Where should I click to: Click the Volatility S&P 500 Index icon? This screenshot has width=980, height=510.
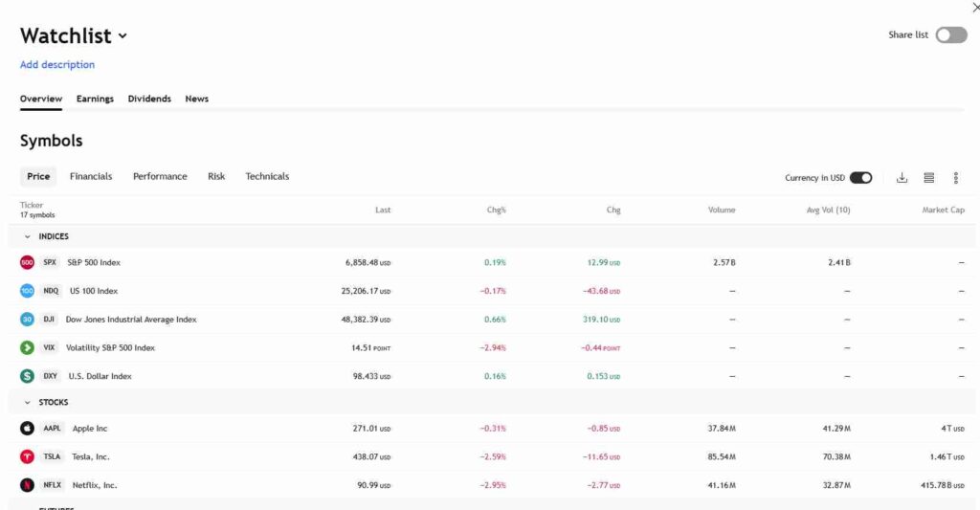pyautogui.click(x=27, y=347)
